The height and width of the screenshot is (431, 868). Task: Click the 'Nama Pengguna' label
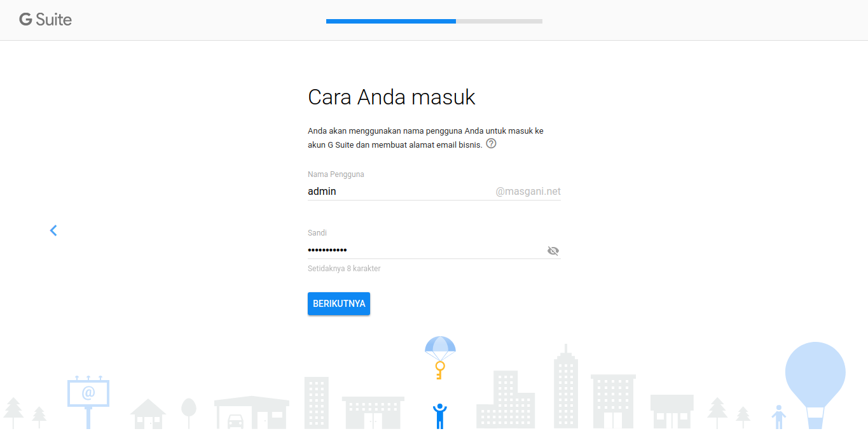coord(336,174)
